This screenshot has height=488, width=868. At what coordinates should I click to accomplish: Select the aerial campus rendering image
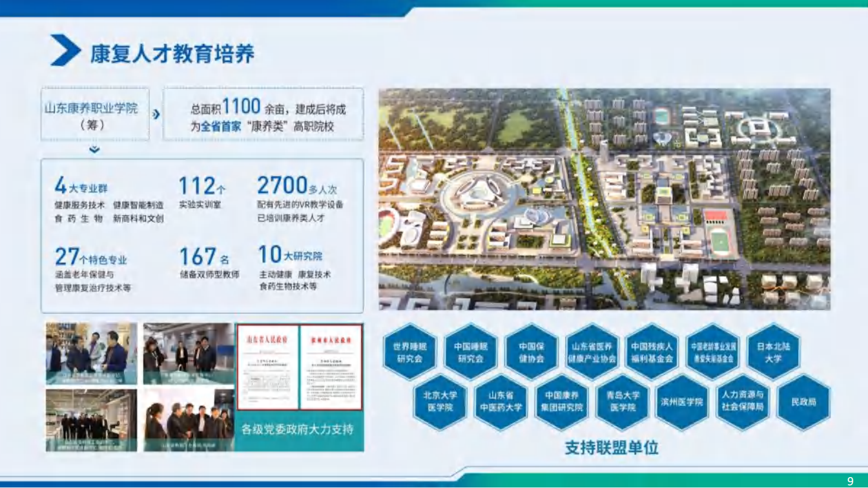tap(604, 199)
